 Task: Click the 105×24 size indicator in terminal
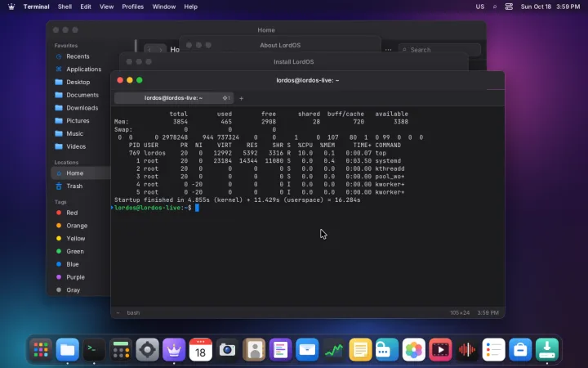point(460,312)
